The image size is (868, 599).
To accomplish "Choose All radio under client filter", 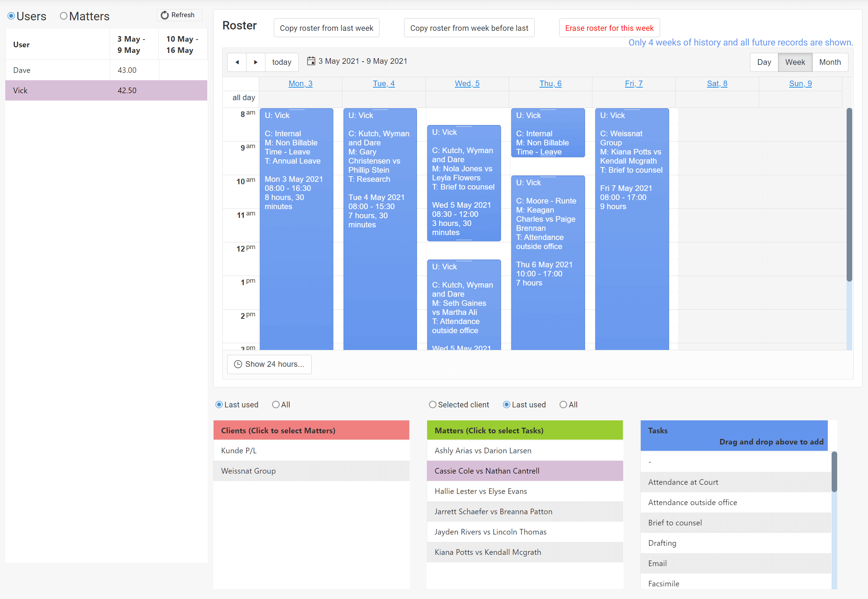I will (x=276, y=405).
